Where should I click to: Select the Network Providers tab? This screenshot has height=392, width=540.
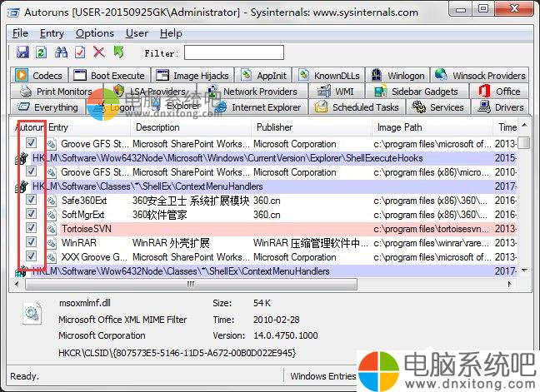tap(252, 91)
